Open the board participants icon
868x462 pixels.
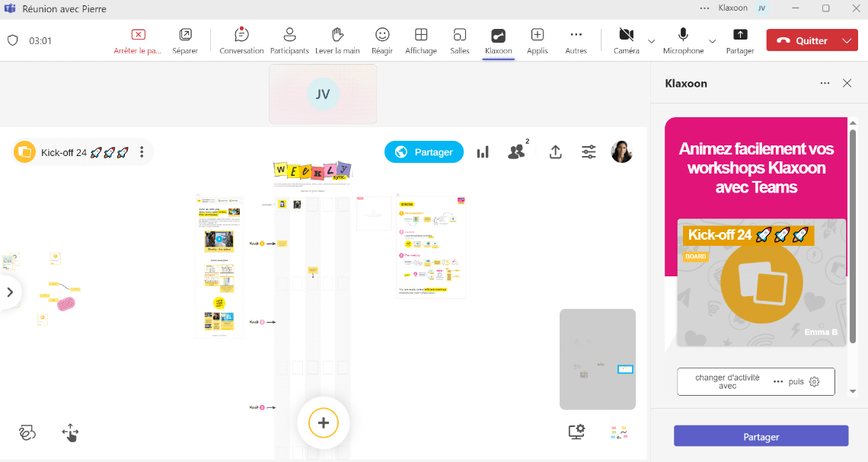click(x=517, y=152)
